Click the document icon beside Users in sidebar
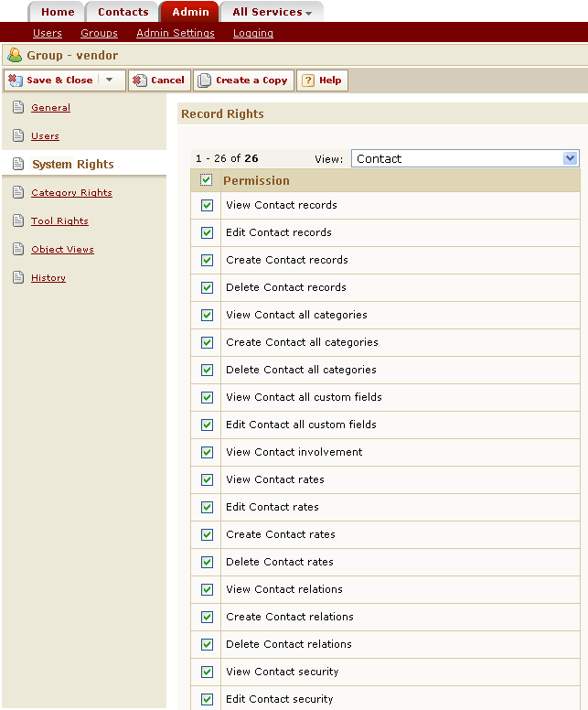Image resolution: width=588 pixels, height=710 pixels. click(18, 135)
